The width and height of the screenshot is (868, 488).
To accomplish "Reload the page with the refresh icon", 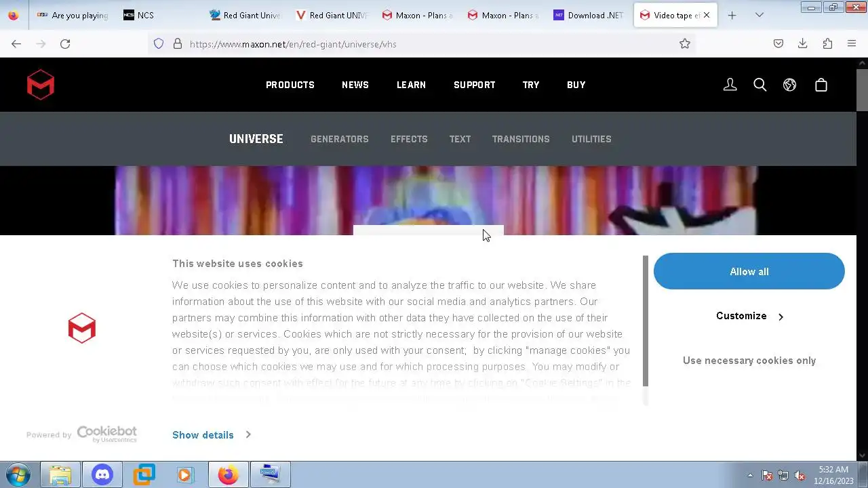I will click(x=65, y=43).
